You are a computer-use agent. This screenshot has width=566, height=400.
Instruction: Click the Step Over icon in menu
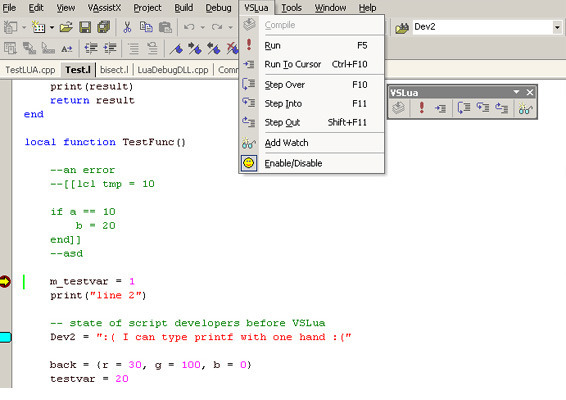249,84
